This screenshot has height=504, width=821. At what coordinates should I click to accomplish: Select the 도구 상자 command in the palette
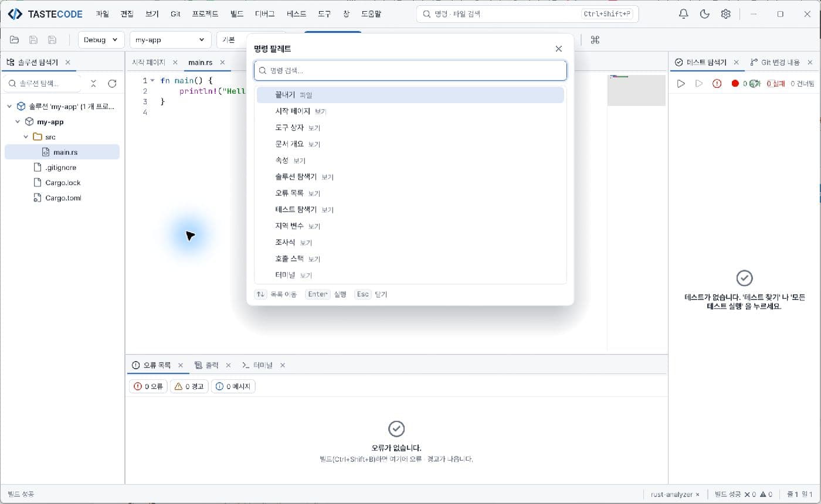tap(410, 128)
